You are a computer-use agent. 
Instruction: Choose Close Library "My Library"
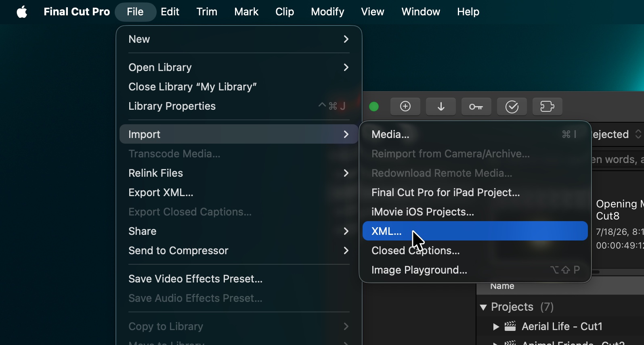pyautogui.click(x=239, y=87)
